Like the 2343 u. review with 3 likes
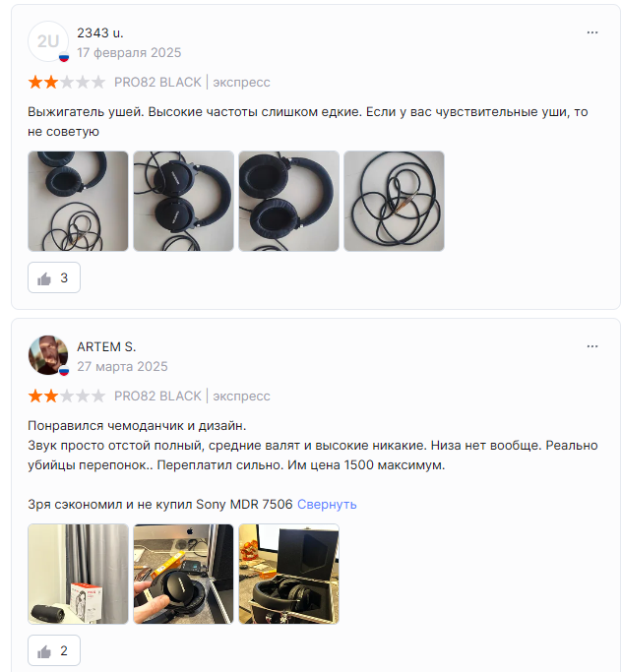Screen dimensions: 621x672 point(54,277)
